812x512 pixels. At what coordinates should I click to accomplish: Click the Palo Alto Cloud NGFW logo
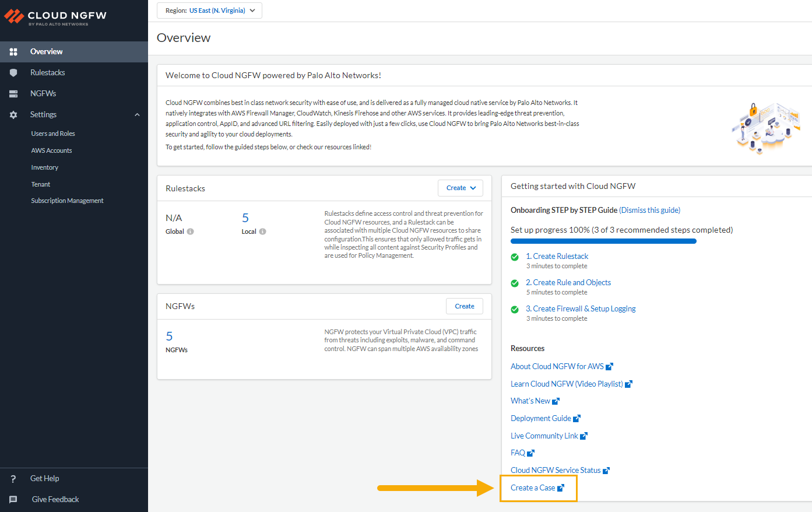[55, 17]
